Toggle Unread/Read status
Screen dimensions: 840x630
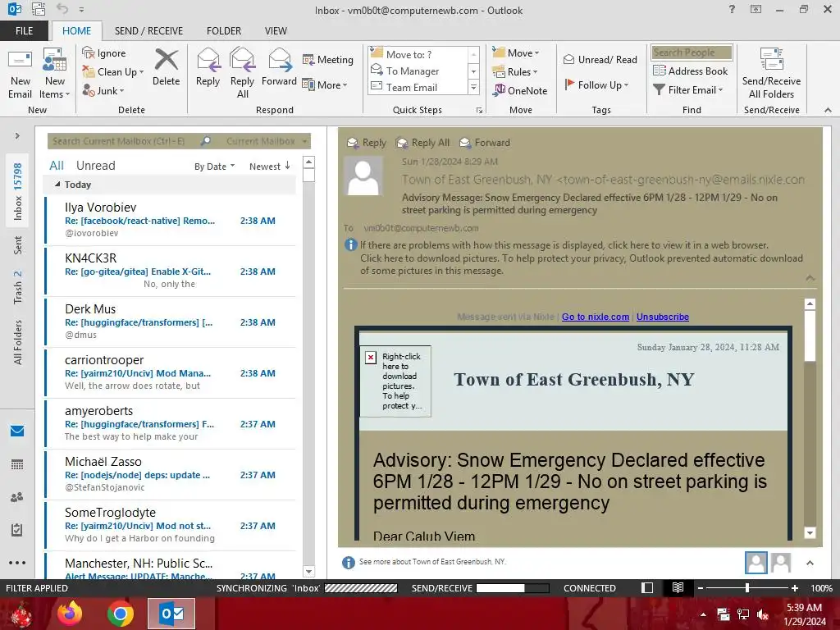[x=600, y=59]
